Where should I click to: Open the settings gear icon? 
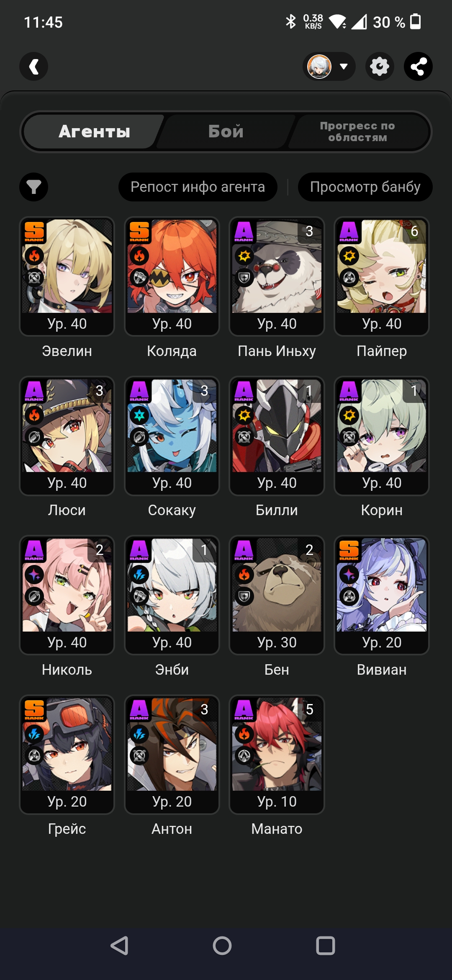click(x=380, y=66)
